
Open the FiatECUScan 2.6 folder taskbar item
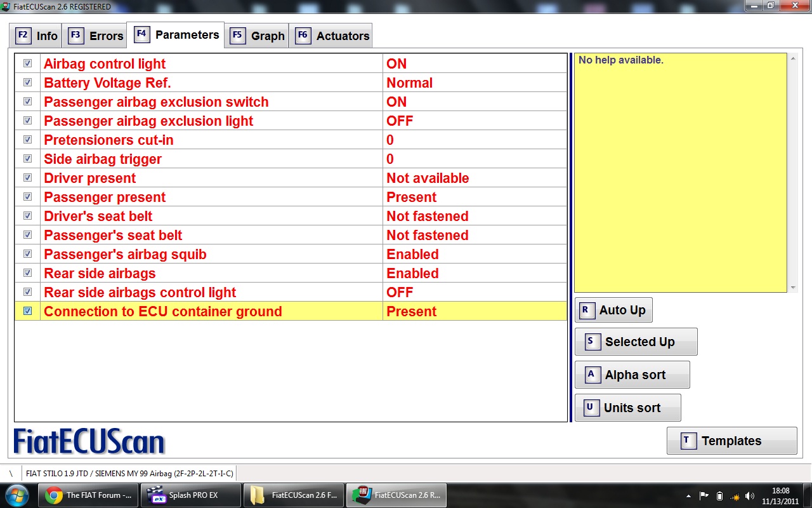point(294,495)
